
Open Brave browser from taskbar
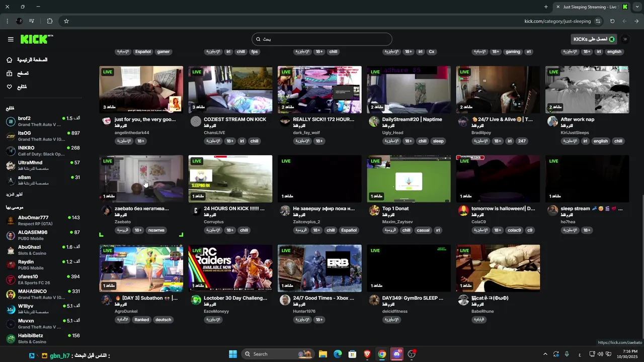[x=367, y=354]
